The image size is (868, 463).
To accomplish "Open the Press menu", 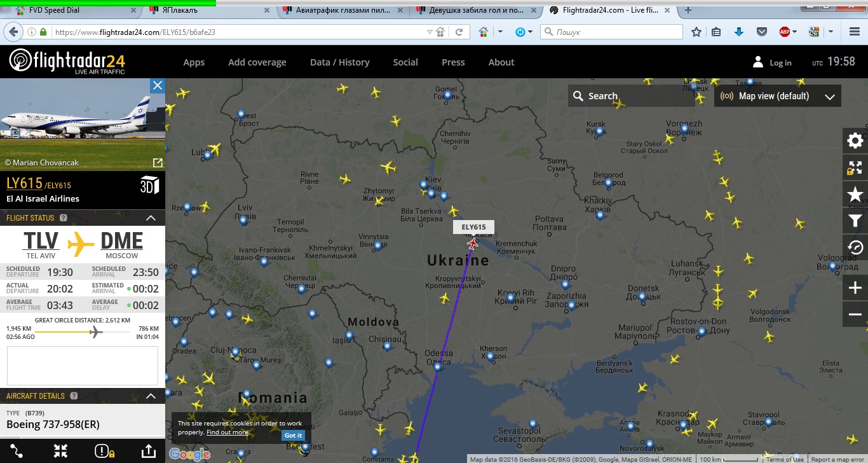I will click(x=453, y=62).
